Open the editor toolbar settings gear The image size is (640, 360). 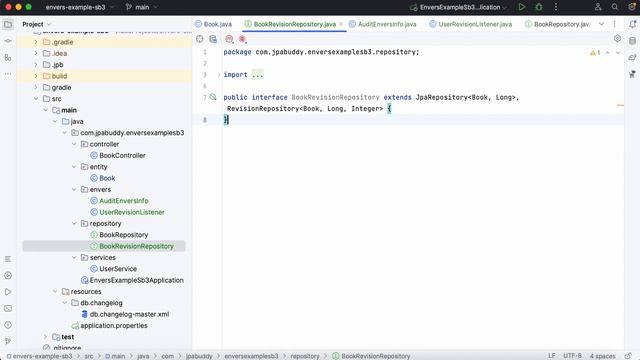617,38
